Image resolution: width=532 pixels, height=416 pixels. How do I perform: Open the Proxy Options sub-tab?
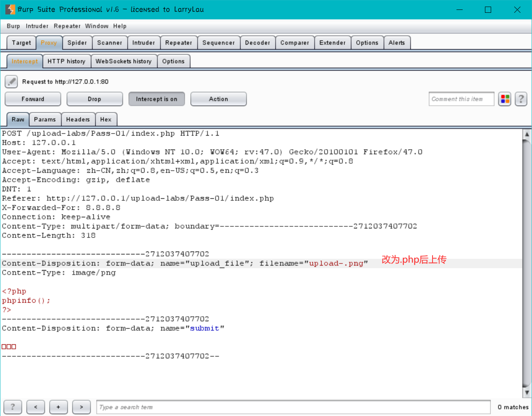click(173, 61)
